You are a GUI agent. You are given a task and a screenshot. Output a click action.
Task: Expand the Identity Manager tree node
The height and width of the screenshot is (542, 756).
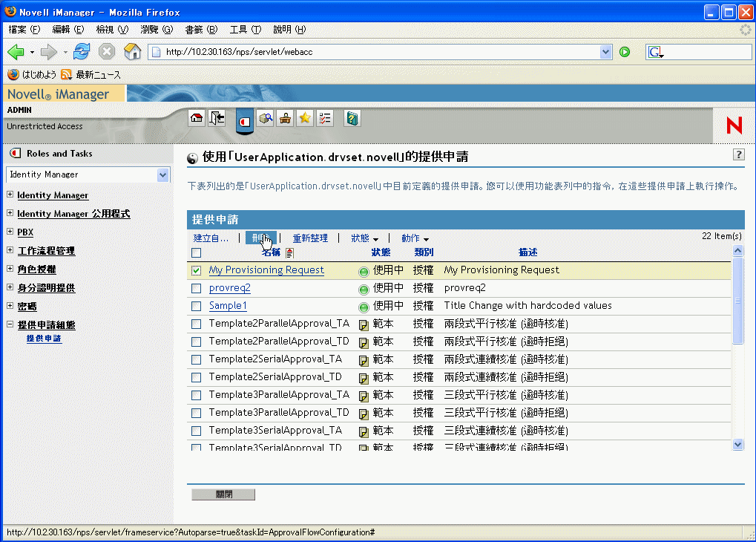point(10,194)
